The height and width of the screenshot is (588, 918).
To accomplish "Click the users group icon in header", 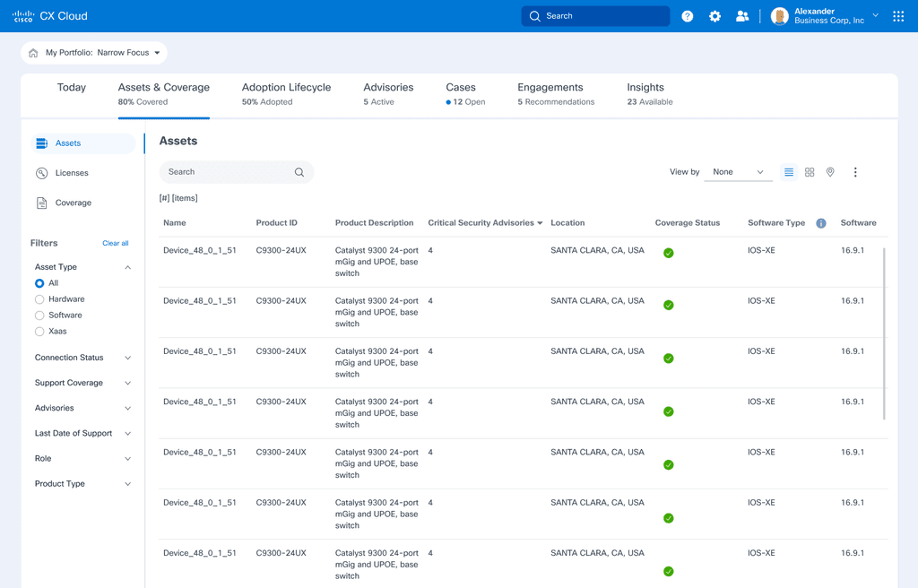I will click(x=742, y=16).
